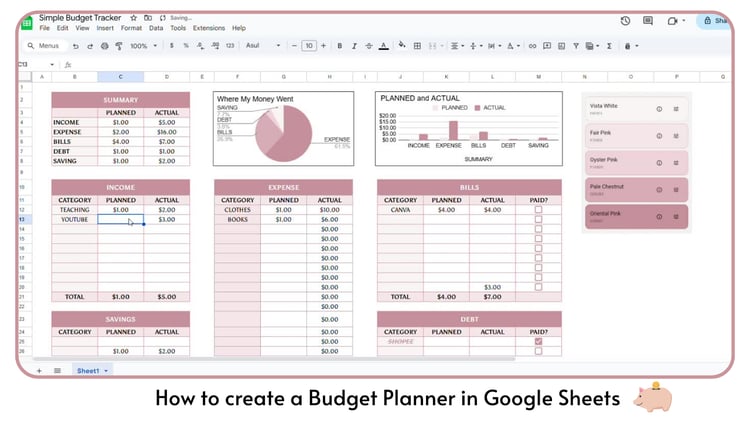Click the move to folder icon

[148, 18]
